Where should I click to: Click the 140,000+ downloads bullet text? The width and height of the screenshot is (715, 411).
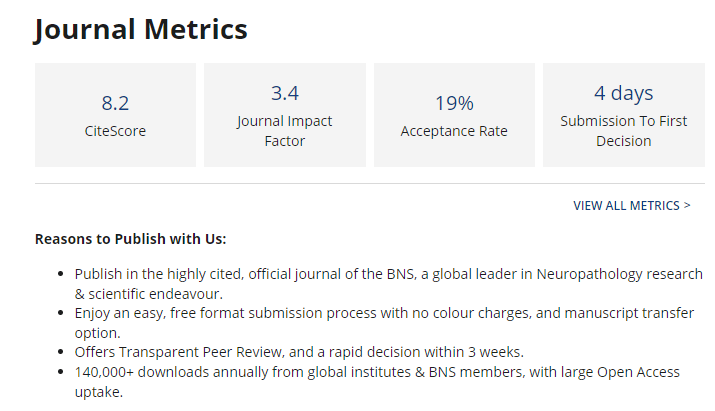click(x=377, y=382)
